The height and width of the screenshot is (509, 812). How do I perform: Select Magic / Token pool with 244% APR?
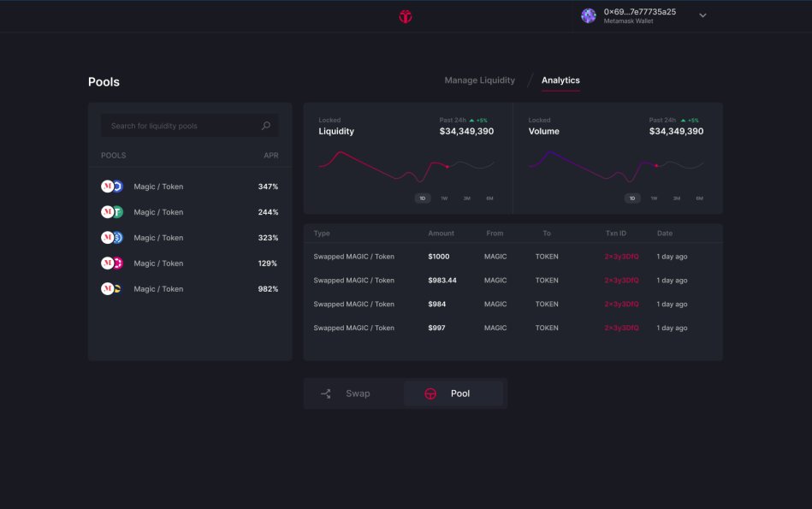point(190,212)
